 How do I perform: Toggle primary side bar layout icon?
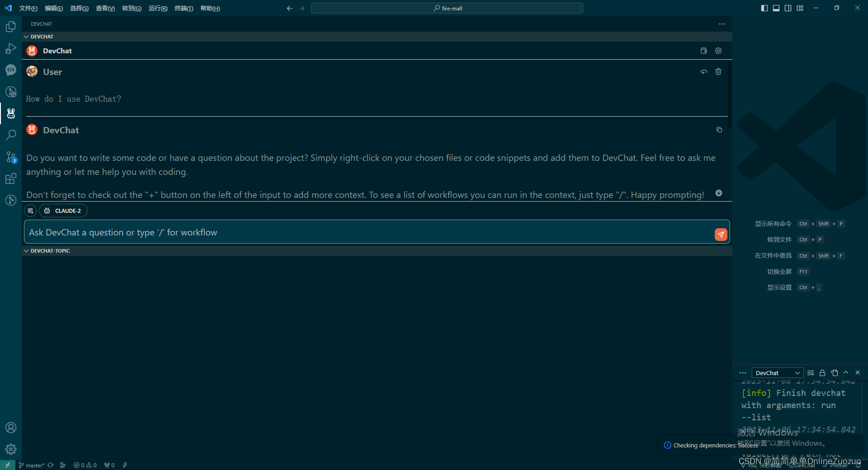764,8
